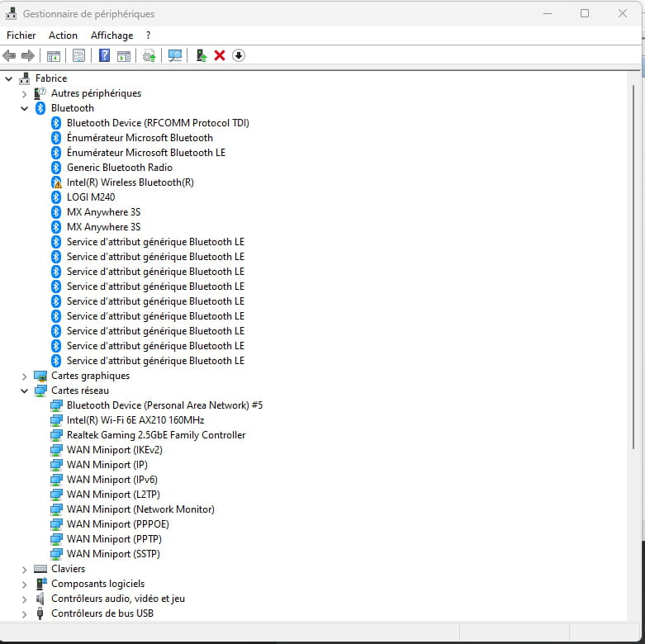Click the Cartes graphiques display adapter icon
The image size is (645, 644).
click(x=40, y=376)
